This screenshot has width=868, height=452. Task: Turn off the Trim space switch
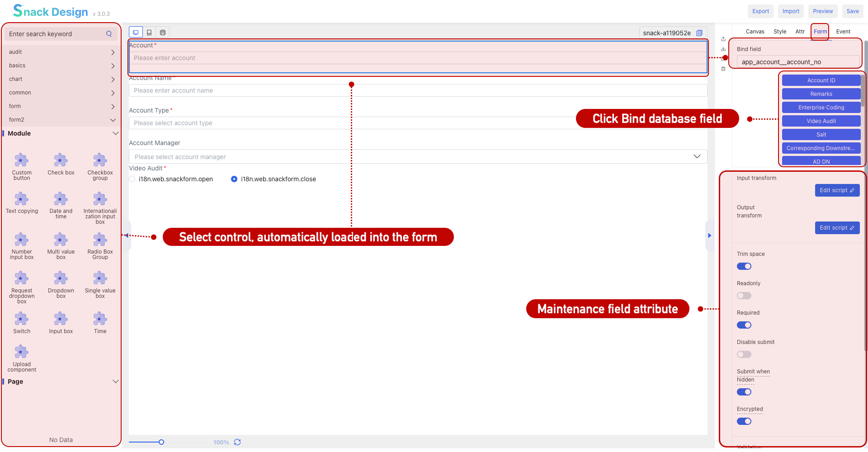point(744,266)
